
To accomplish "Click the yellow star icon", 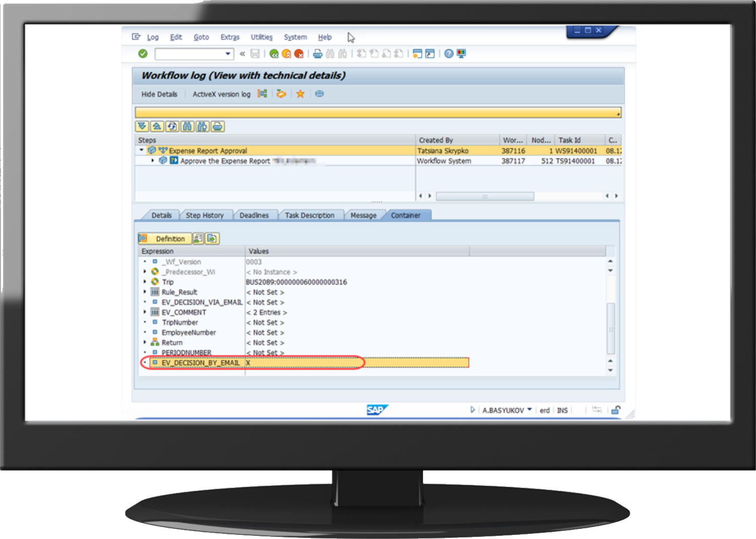I will (300, 94).
